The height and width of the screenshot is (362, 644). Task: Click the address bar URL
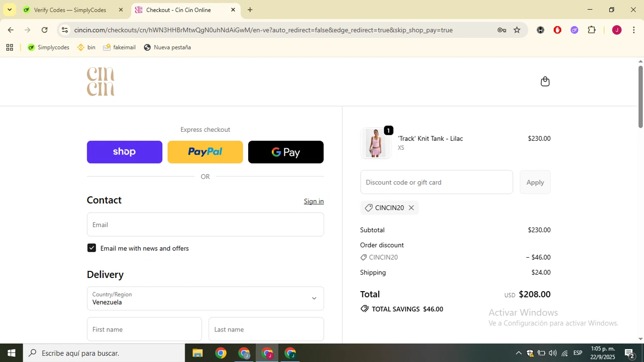click(263, 30)
